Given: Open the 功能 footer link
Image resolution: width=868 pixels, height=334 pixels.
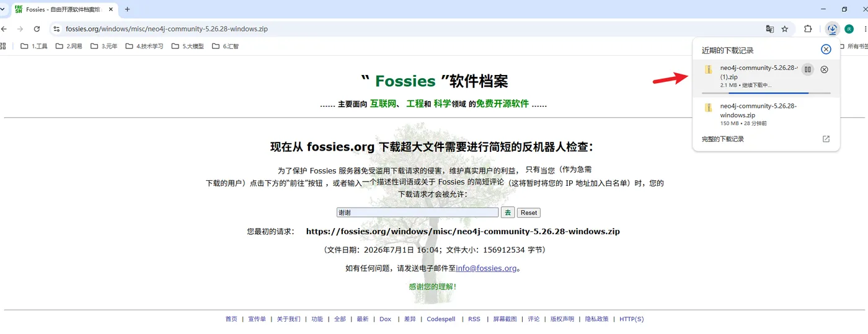Looking at the screenshot, I should pyautogui.click(x=317, y=319).
